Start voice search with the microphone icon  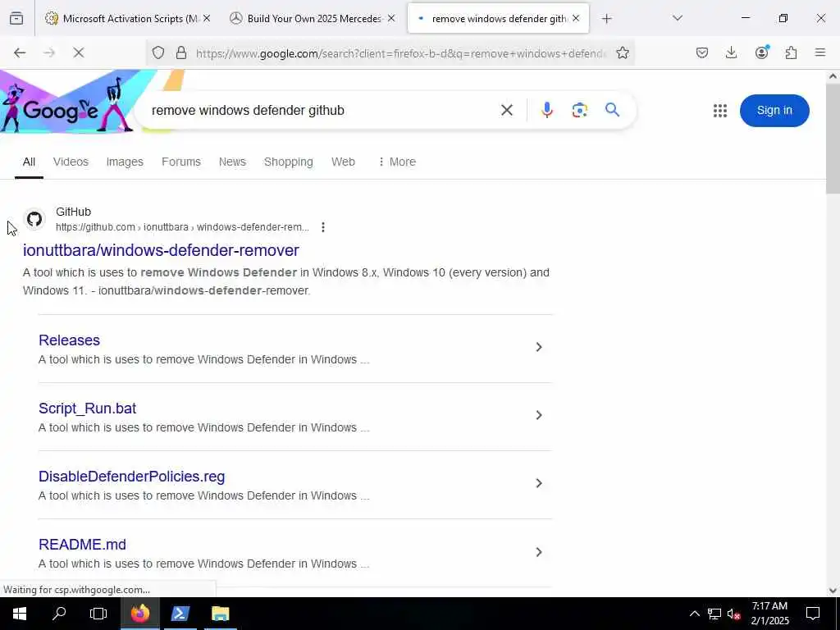click(x=546, y=111)
